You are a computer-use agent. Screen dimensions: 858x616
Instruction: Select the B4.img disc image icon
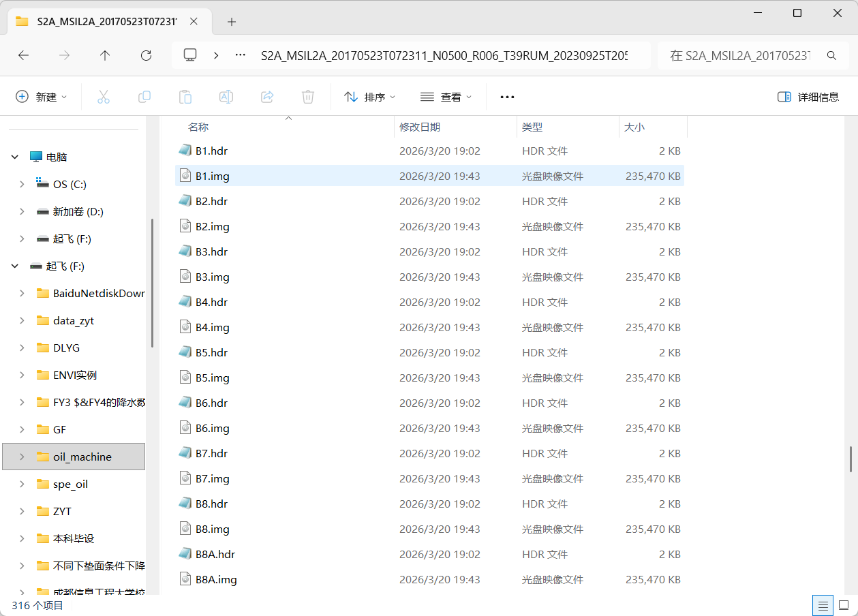(185, 327)
